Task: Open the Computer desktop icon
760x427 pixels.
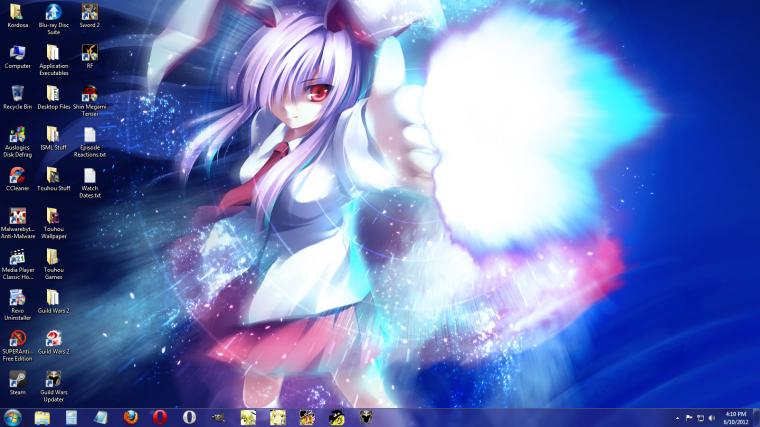Action: (x=17, y=57)
